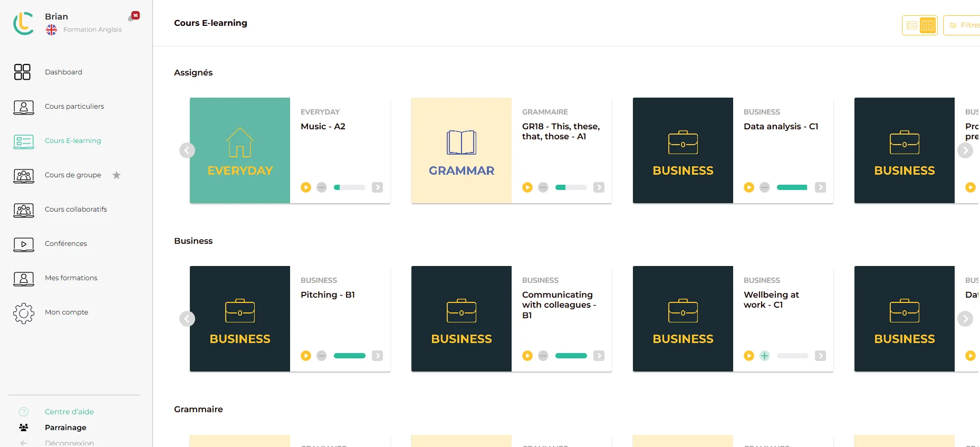Viewport: 980px width, 447px height.
Task: Click the Grammaire section heading
Action: (198, 409)
